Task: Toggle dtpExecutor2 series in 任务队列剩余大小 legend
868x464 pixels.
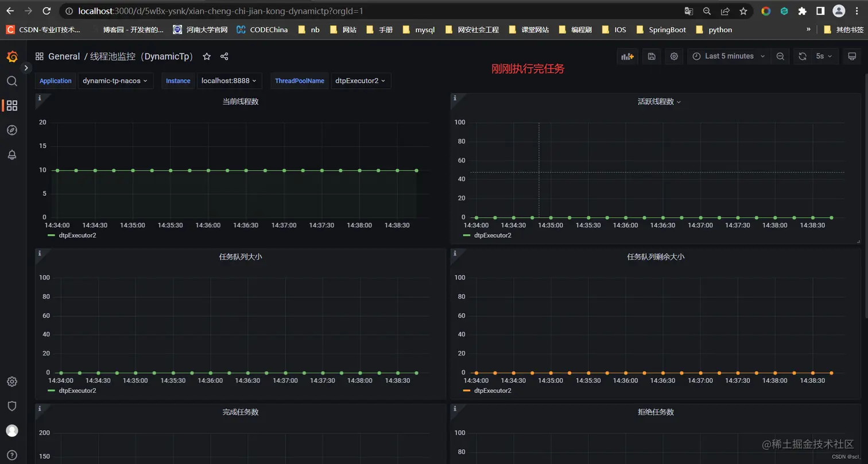Action: (x=493, y=390)
